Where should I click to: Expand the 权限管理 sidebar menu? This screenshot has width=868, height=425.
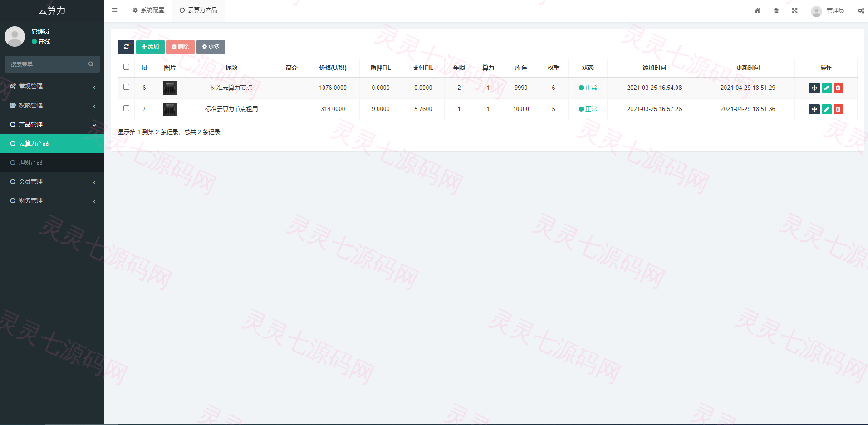coord(52,105)
